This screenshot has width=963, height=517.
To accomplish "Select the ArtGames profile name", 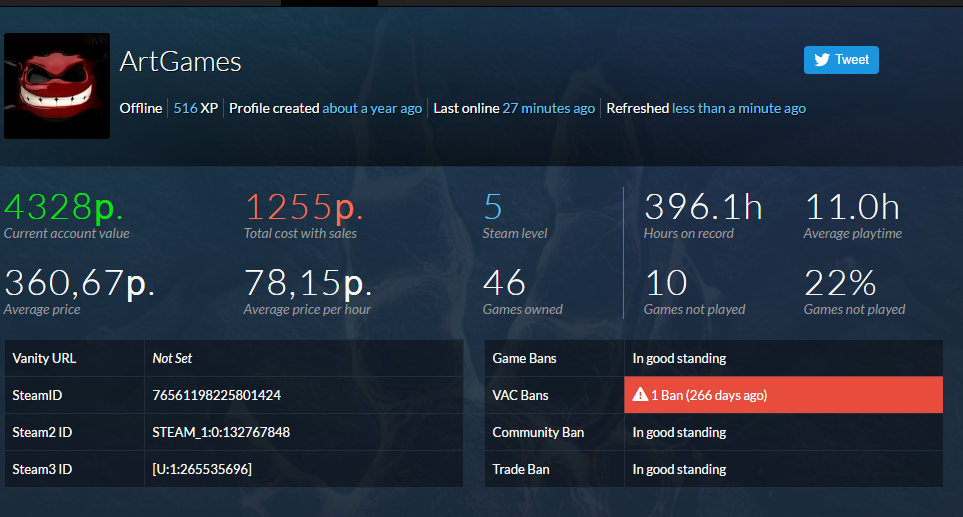I will 181,61.
